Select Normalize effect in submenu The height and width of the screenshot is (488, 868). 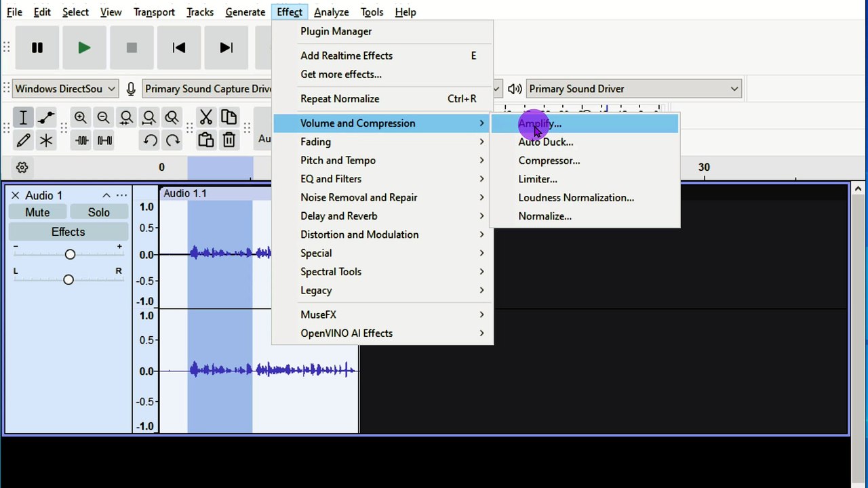pos(585,216)
